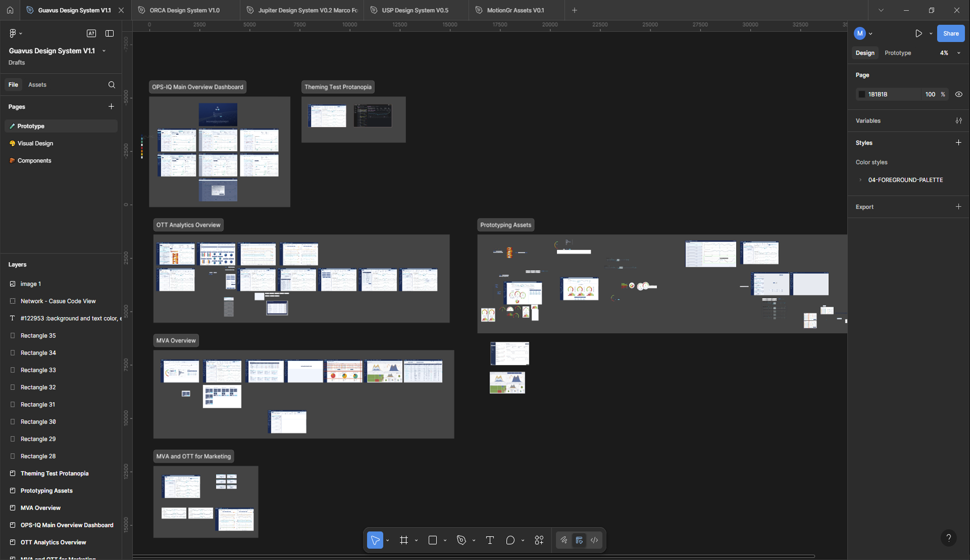Select the Rectangle shape tool

tap(432, 540)
